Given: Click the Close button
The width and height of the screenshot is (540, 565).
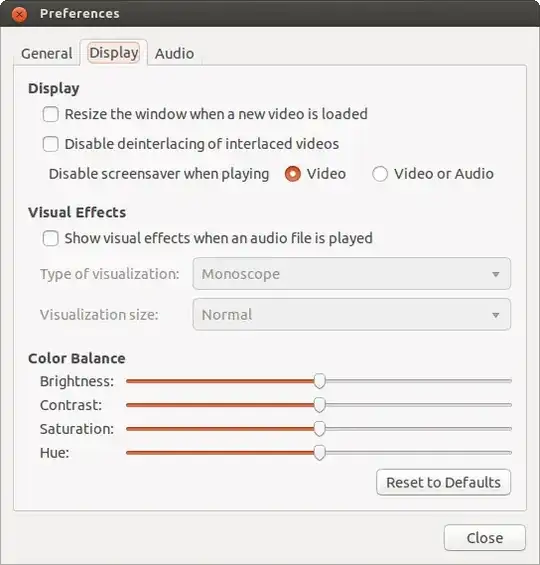Looking at the screenshot, I should [x=485, y=538].
